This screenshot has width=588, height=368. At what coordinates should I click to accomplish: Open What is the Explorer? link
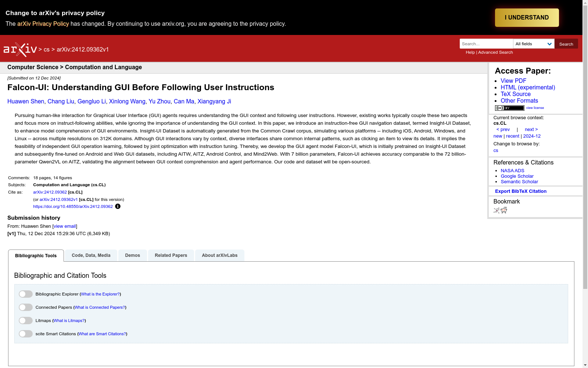click(100, 294)
